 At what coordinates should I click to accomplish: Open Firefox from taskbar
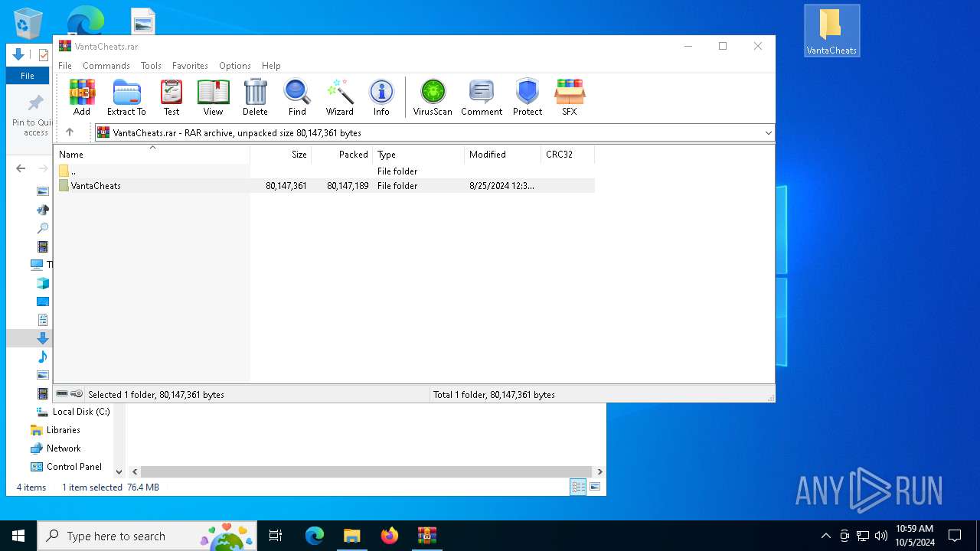(x=390, y=536)
